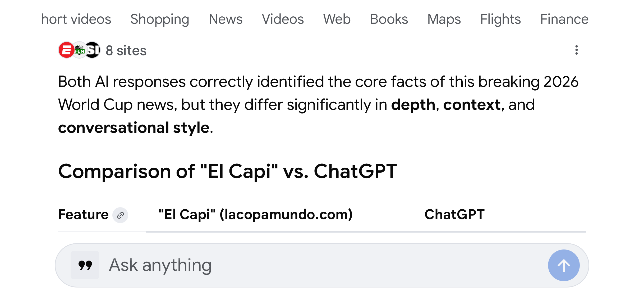
Task: Open the three-dot options menu
Action: 577,50
